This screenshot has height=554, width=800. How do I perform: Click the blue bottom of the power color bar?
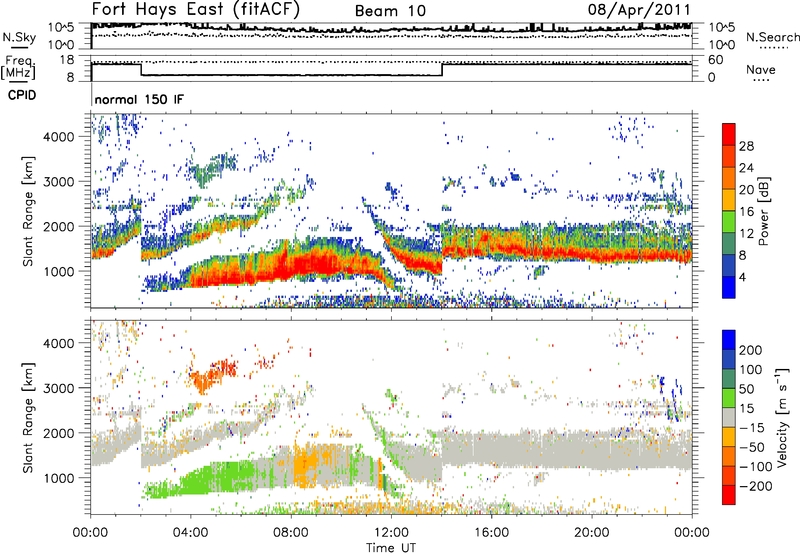click(x=729, y=287)
